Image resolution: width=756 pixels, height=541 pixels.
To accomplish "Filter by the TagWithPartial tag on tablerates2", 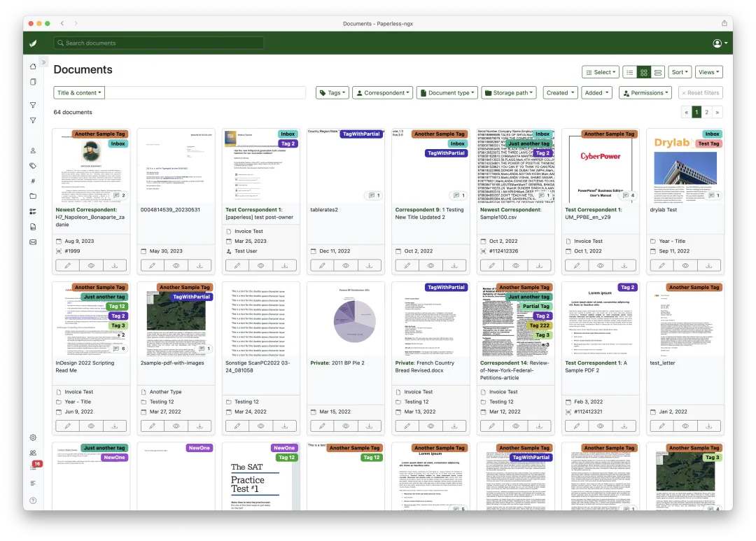I will [361, 134].
